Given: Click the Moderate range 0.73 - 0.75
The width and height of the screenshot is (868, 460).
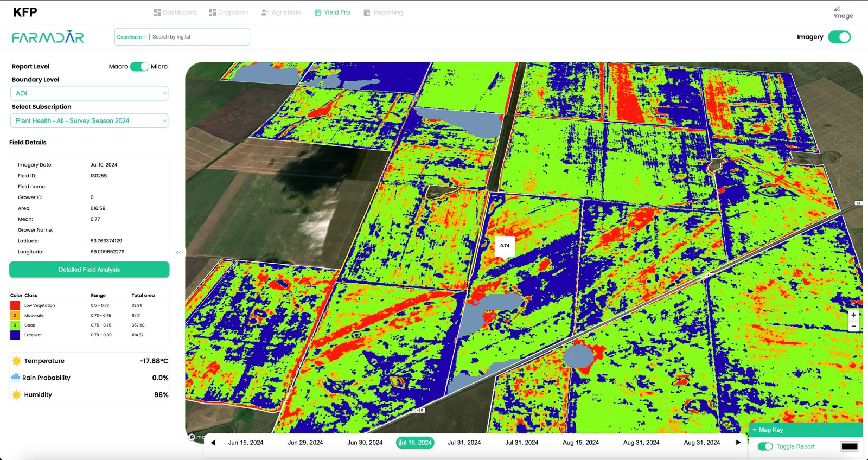Looking at the screenshot, I should tap(101, 315).
